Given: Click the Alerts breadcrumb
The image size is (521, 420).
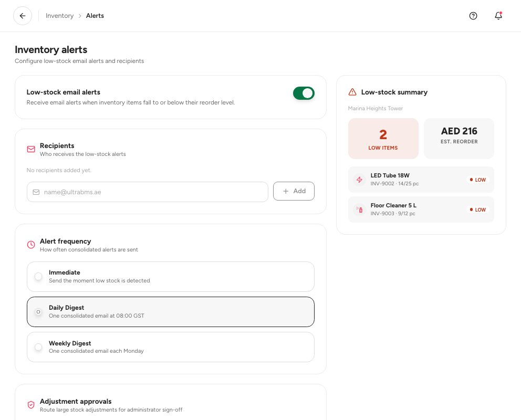Looking at the screenshot, I should (x=95, y=16).
